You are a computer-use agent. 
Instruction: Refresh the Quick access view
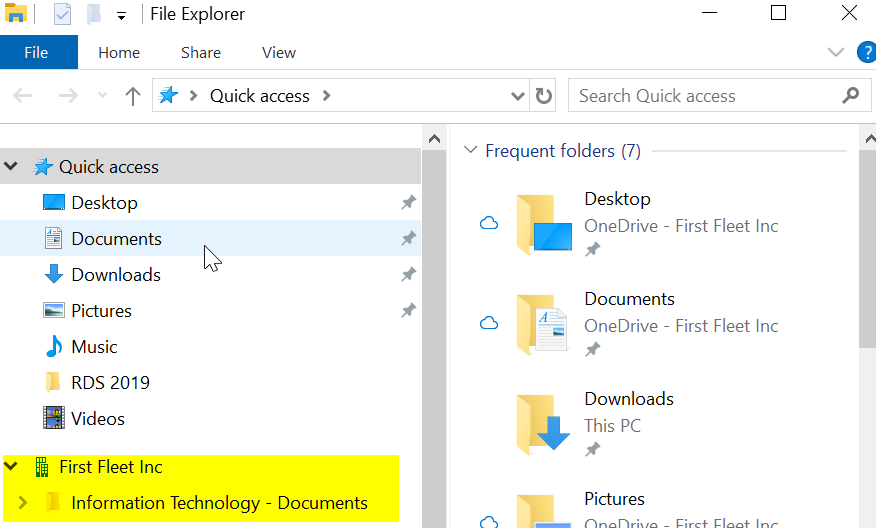(x=544, y=96)
